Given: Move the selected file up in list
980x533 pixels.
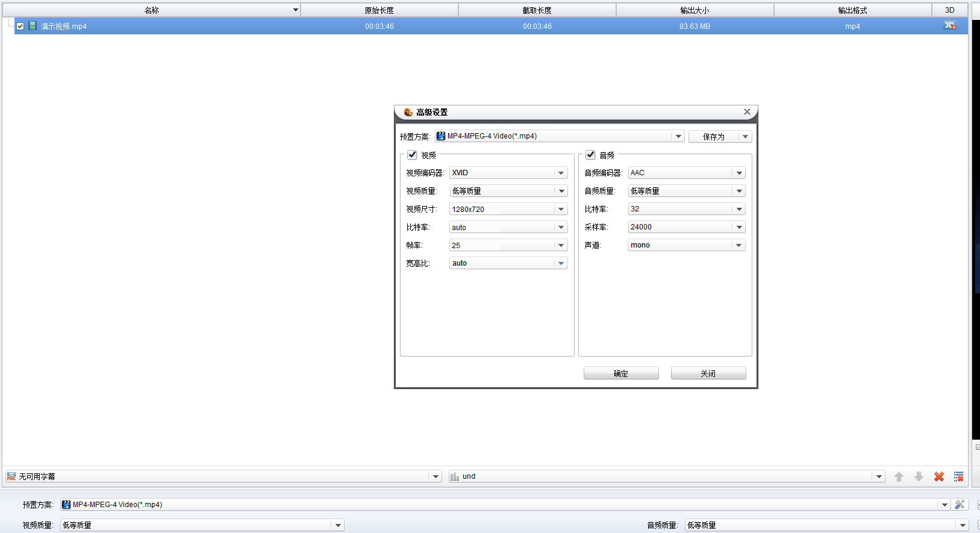Looking at the screenshot, I should tap(899, 476).
